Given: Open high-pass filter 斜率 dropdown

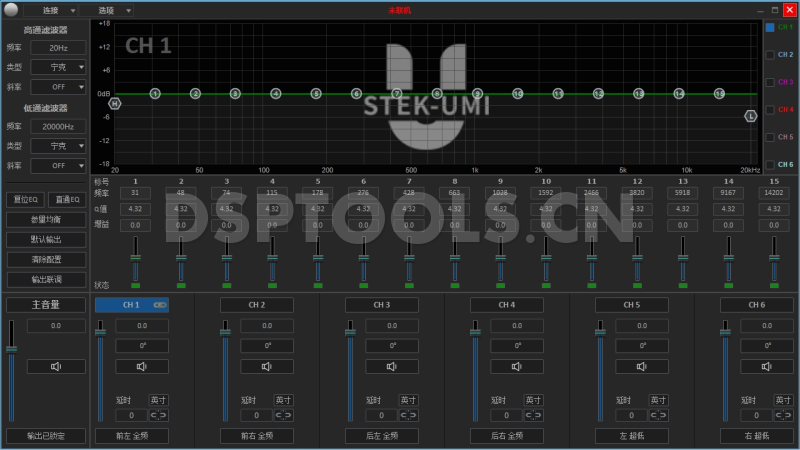Looking at the screenshot, I should [58, 87].
